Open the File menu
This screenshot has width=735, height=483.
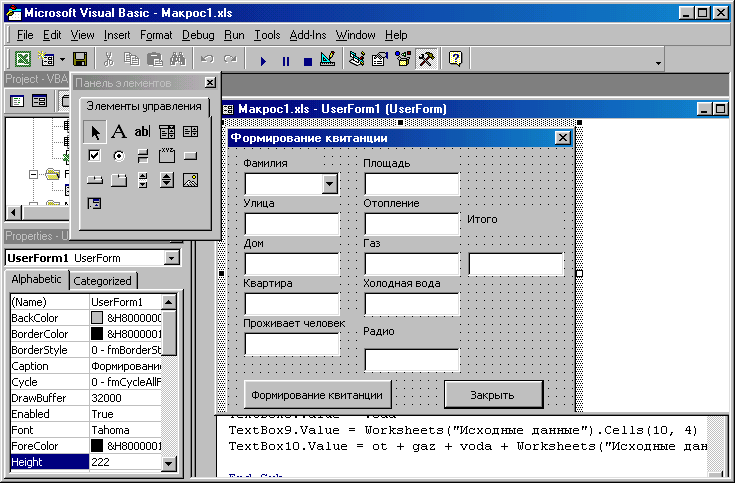point(25,35)
